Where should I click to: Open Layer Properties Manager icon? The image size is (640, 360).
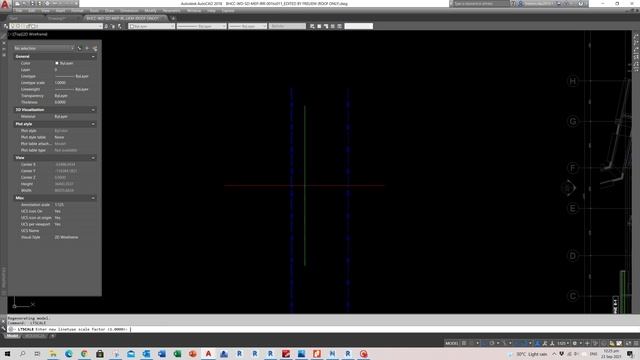coord(6,26)
